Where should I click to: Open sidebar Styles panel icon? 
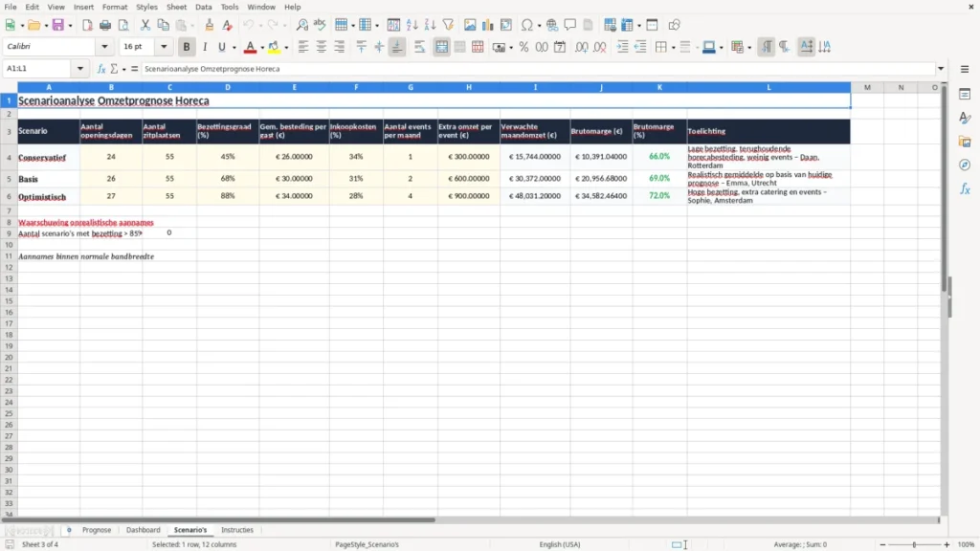pos(965,118)
